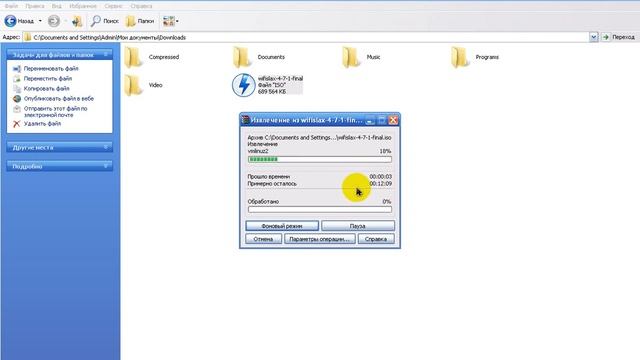Close the extraction dialog with X
The image size is (640, 360).
(393, 120)
